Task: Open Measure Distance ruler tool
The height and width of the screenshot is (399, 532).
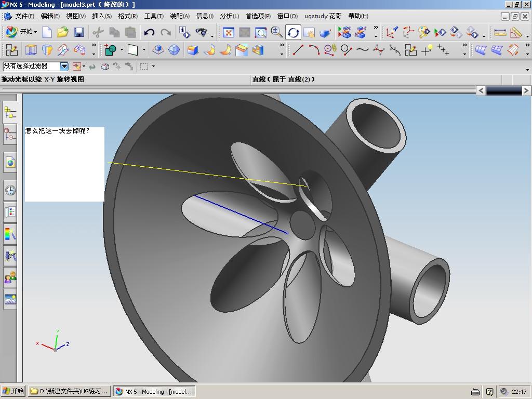Action: click(500, 33)
